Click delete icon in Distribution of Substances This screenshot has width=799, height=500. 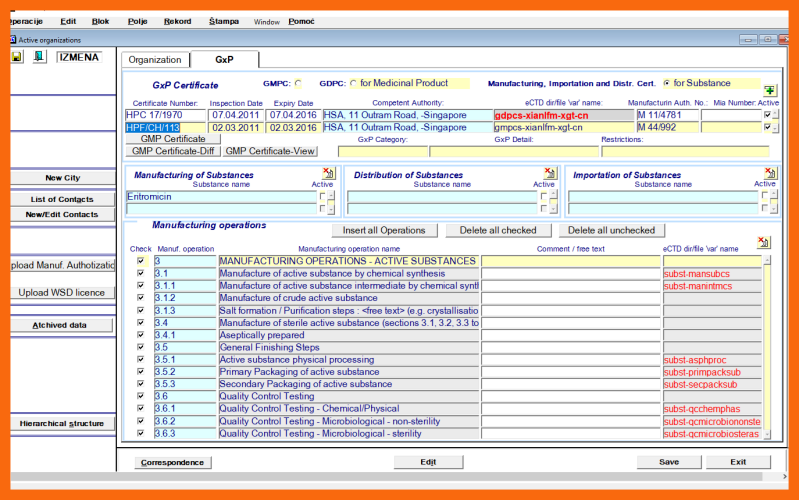tap(548, 174)
